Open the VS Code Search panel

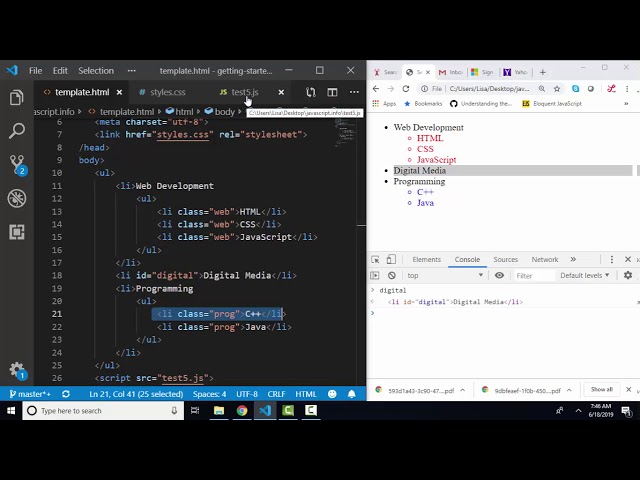17,131
